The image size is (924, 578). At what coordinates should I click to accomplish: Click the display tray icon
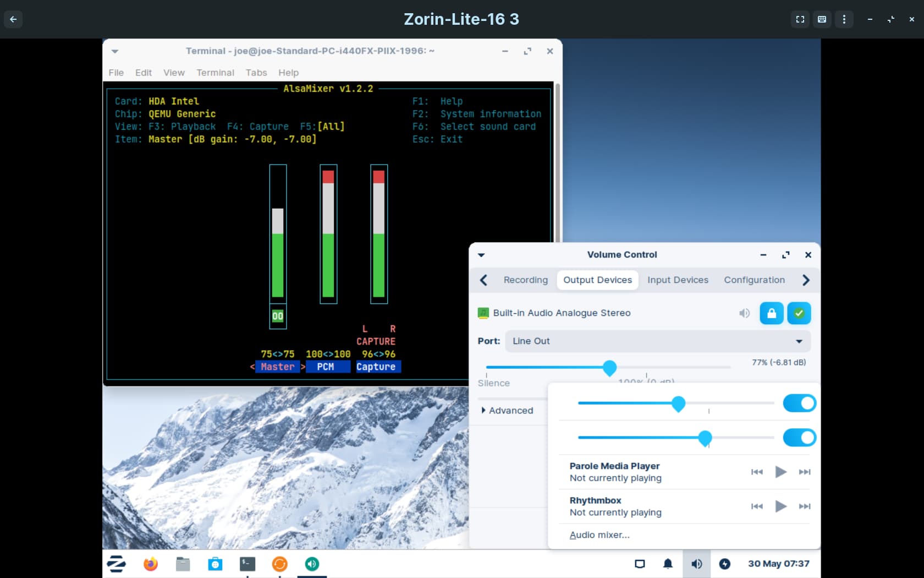click(640, 564)
